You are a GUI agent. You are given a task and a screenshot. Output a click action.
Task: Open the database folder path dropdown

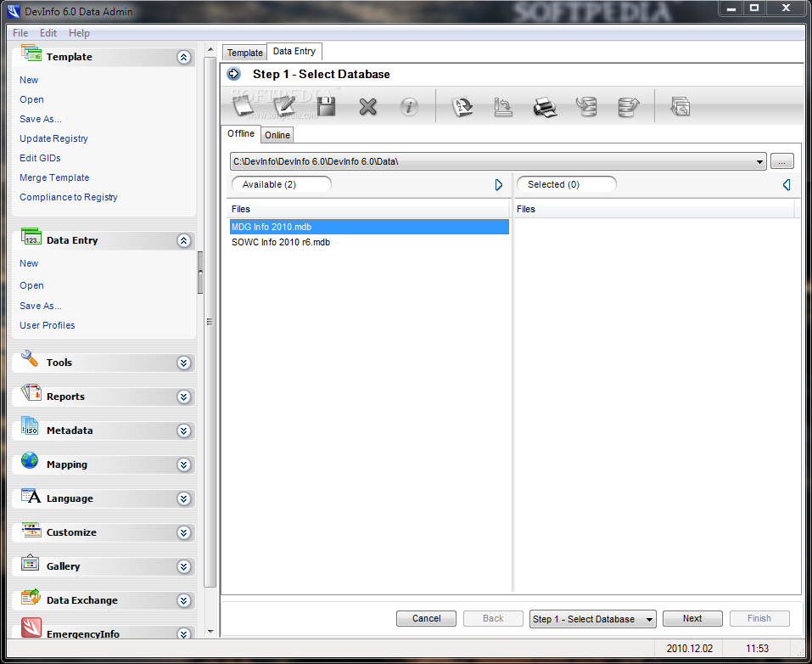pos(759,161)
